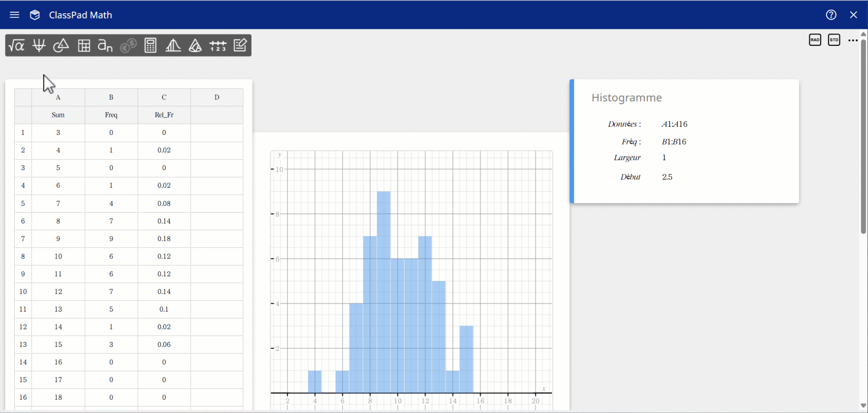Open the hamburger main menu
Viewport: 868px width, 413px height.
(14, 15)
